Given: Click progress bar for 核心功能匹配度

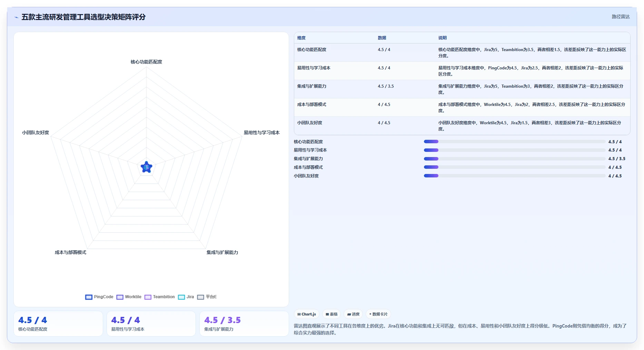Looking at the screenshot, I should click(x=515, y=142).
